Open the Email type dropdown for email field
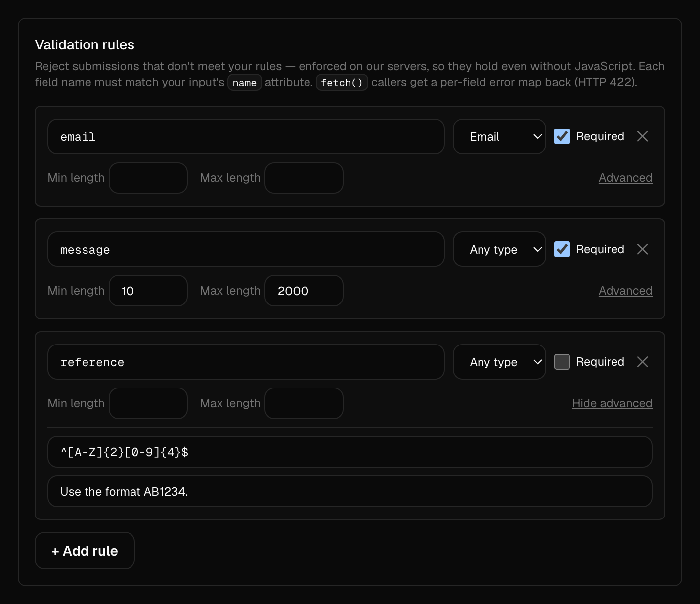Image resolution: width=700 pixels, height=604 pixels. [x=499, y=136]
